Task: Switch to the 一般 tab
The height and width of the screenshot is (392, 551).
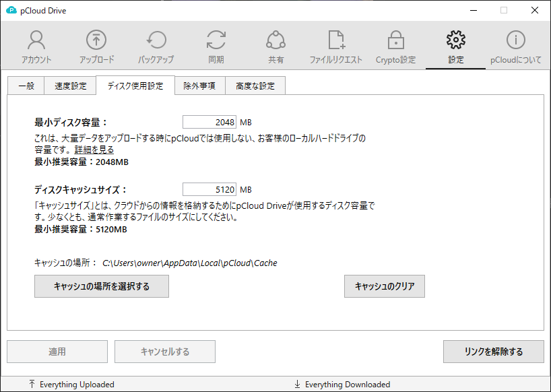Action: [26, 86]
